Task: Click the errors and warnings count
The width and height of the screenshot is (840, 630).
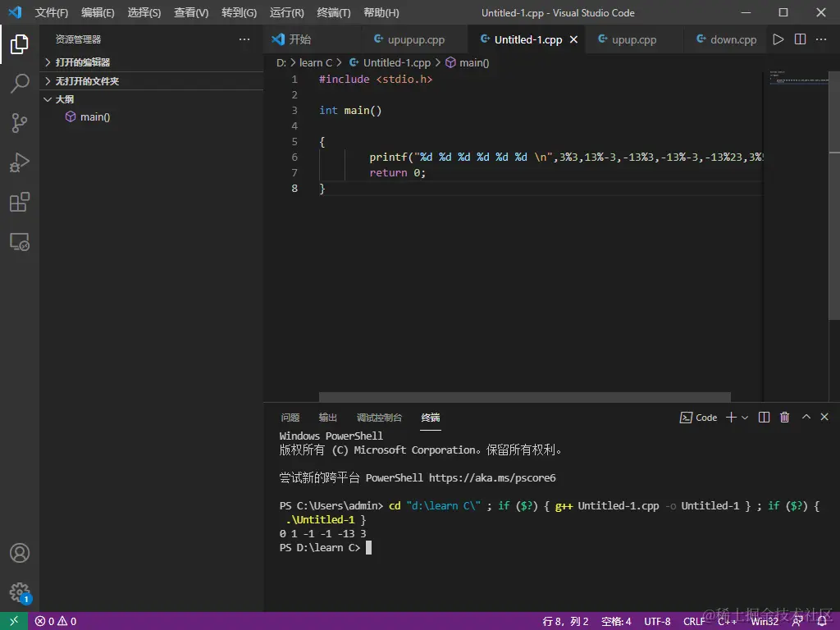Action: point(56,621)
